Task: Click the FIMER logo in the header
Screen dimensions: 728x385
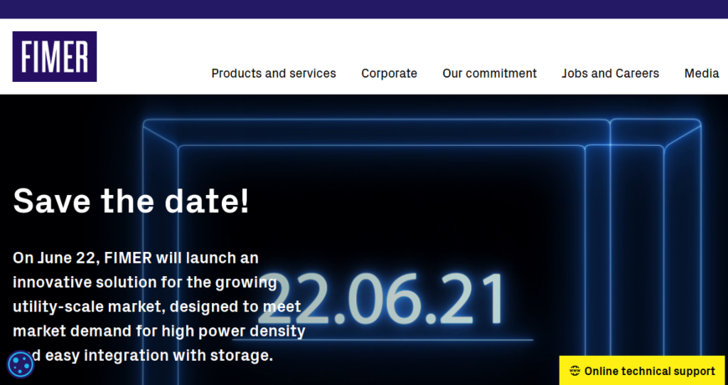Action: click(54, 56)
